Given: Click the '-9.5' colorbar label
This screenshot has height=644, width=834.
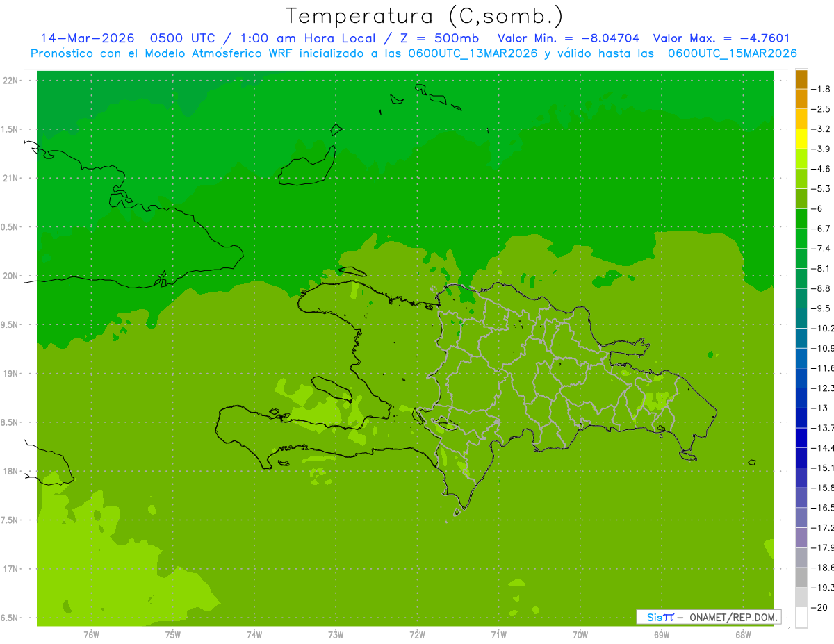Looking at the screenshot, I should 821,308.
